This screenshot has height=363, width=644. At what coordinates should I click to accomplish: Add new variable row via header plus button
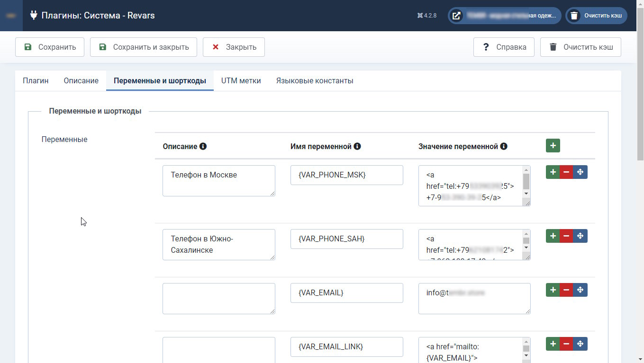coord(553,146)
